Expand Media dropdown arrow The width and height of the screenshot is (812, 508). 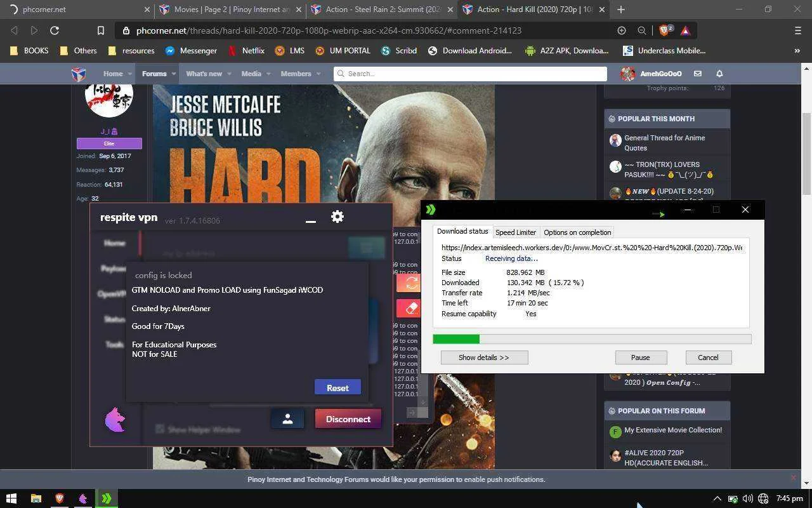(268, 74)
